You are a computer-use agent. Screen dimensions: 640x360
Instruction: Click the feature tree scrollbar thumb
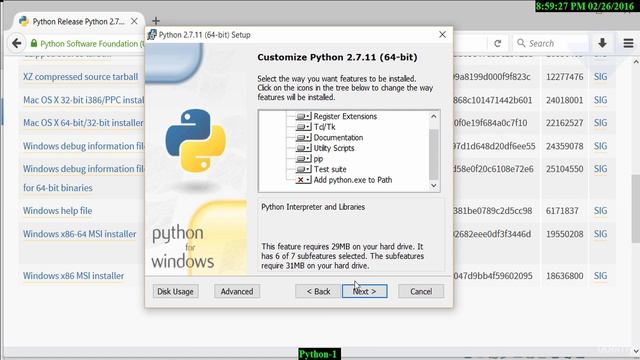tap(433, 154)
